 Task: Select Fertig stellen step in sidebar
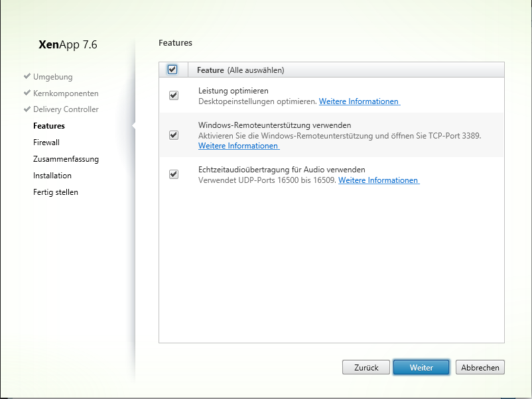tap(56, 192)
